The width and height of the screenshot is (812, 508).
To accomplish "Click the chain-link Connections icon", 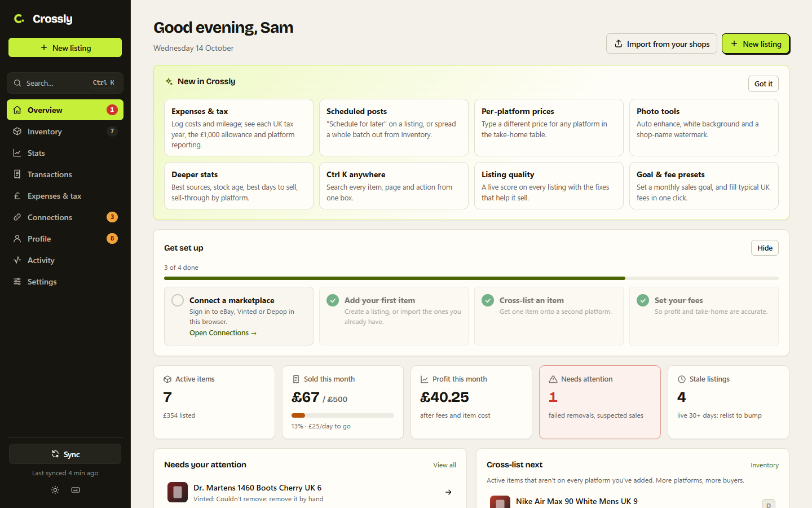I will point(17,217).
